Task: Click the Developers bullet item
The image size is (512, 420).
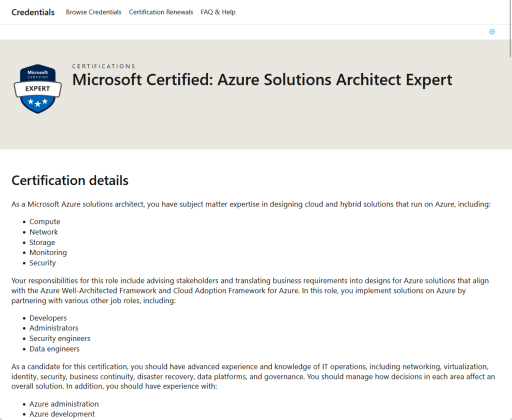Action: coord(48,318)
